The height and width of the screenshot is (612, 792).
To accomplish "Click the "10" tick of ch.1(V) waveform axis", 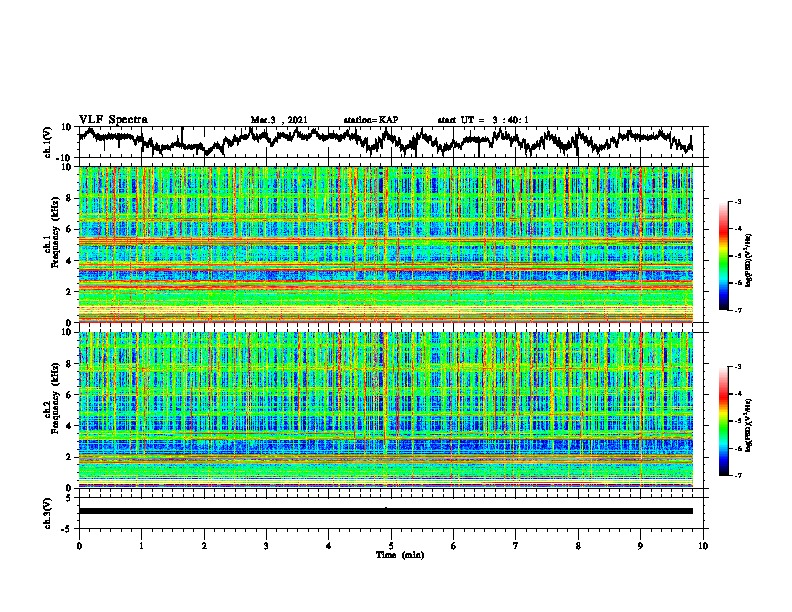I will pos(67,127).
